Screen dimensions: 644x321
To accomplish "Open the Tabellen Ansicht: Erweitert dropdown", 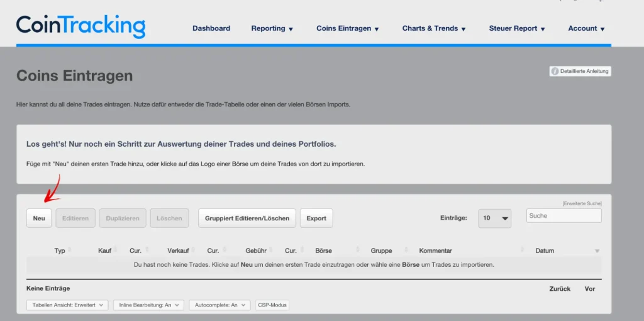I will point(67,305).
